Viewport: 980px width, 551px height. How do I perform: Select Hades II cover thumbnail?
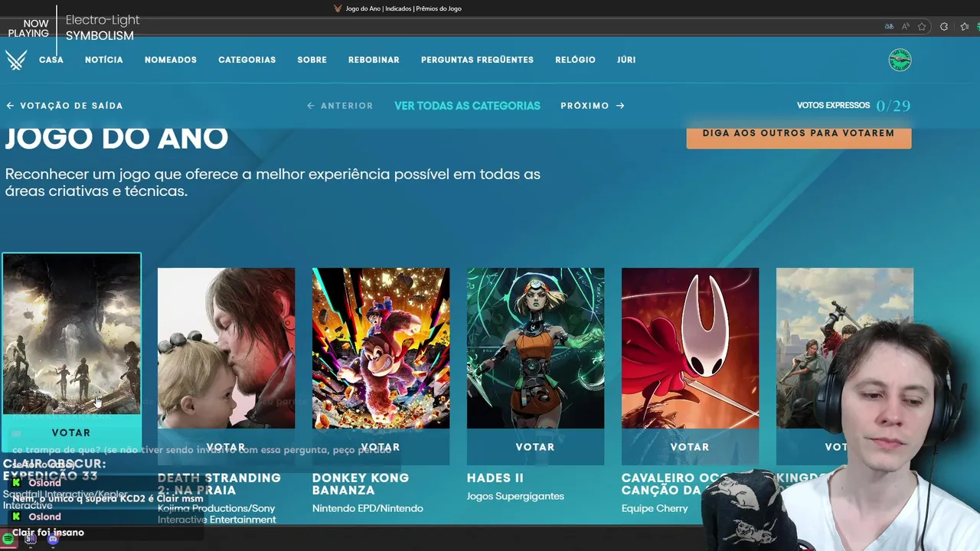coord(535,348)
